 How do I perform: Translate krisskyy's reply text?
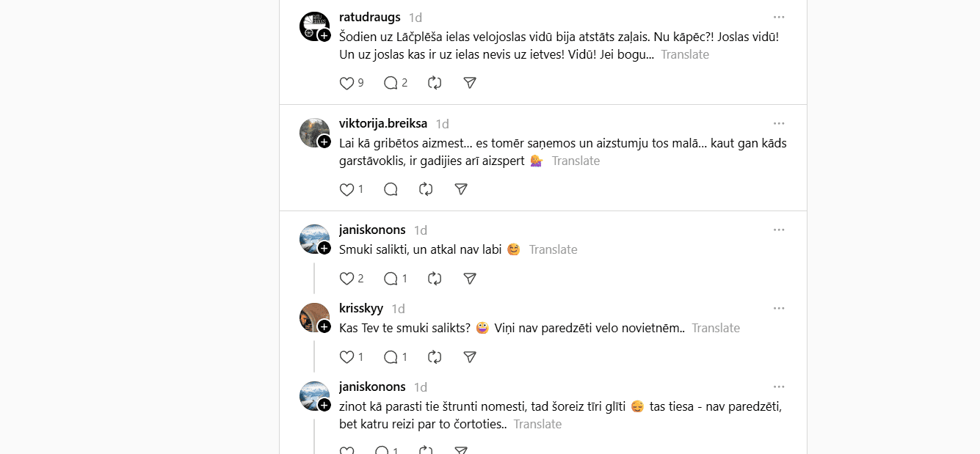click(715, 328)
